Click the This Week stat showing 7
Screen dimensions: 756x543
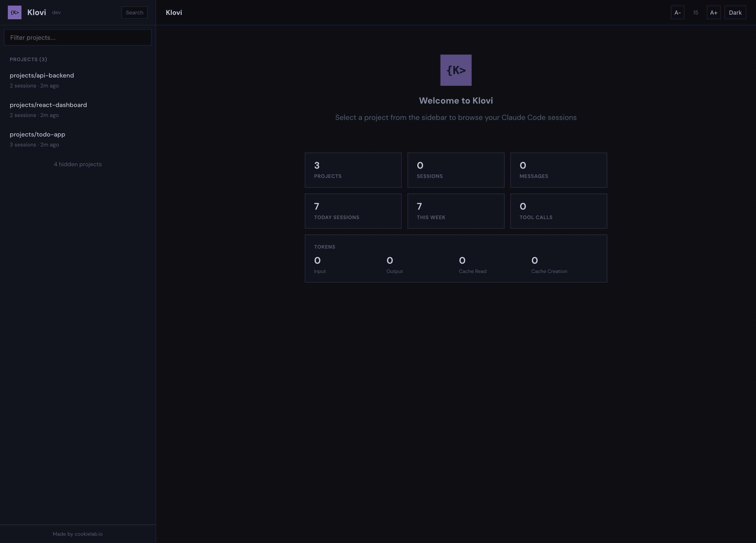pos(456,211)
